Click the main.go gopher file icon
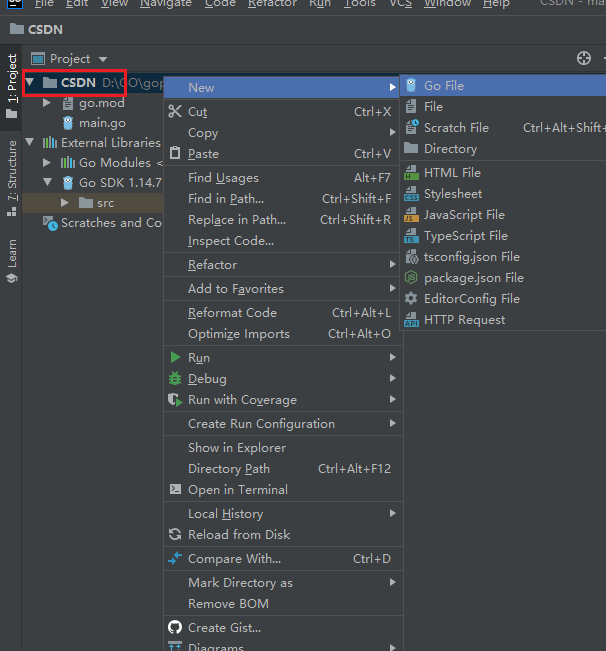 pyautogui.click(x=68, y=123)
